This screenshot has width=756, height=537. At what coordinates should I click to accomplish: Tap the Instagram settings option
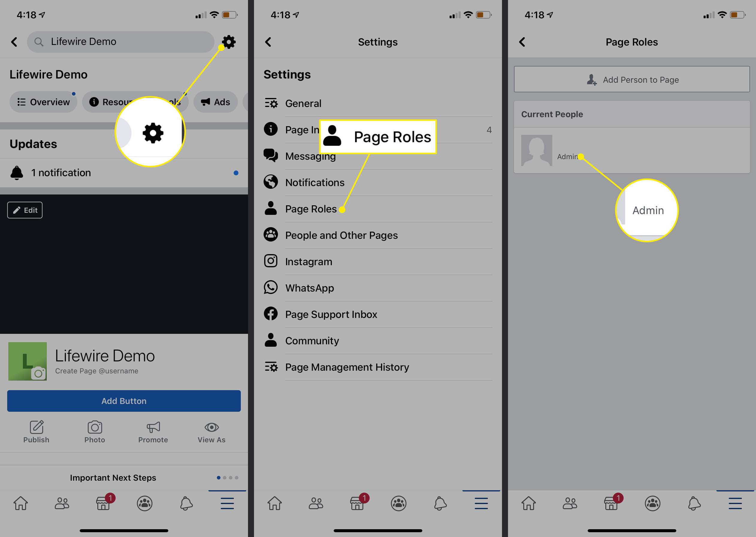click(x=378, y=262)
